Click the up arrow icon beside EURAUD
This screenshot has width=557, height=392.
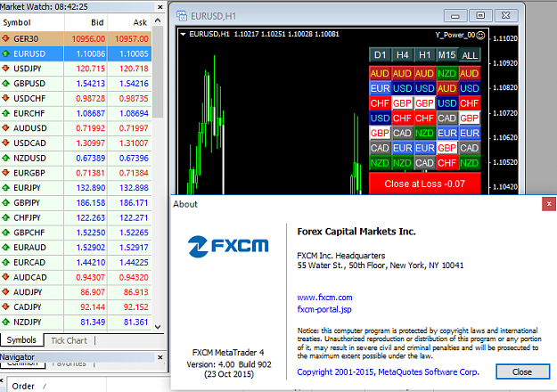(5, 247)
